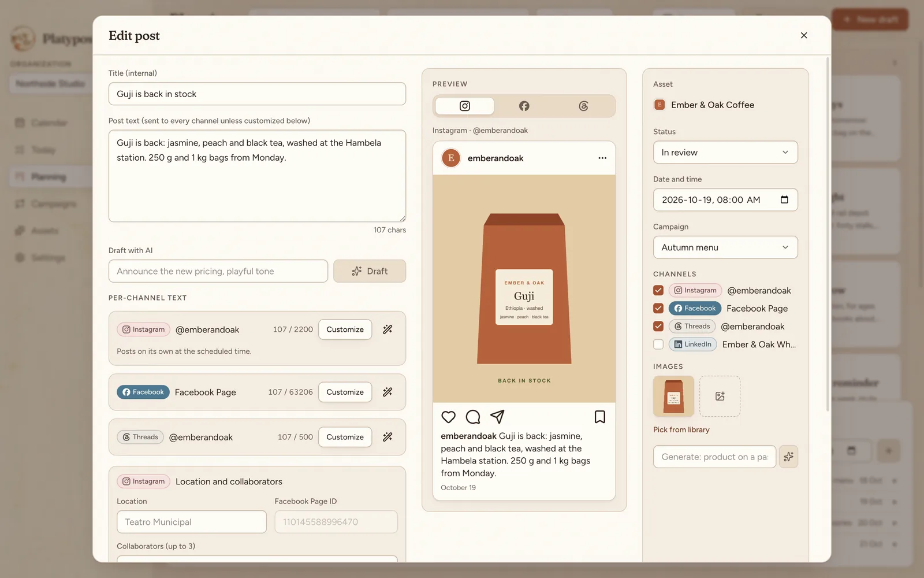Click into the Post text textarea
Screen dimensions: 924x578
(257, 176)
